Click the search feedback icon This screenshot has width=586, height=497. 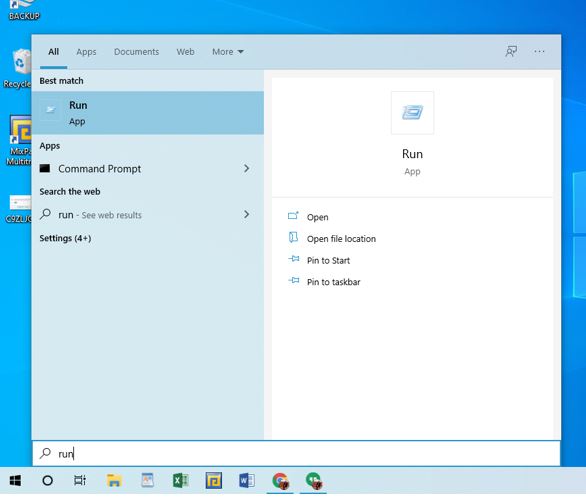[511, 52]
